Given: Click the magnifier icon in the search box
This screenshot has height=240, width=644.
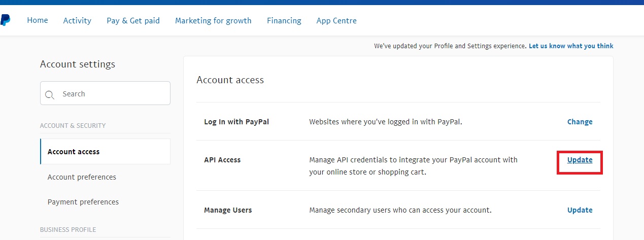Looking at the screenshot, I should 50,94.
